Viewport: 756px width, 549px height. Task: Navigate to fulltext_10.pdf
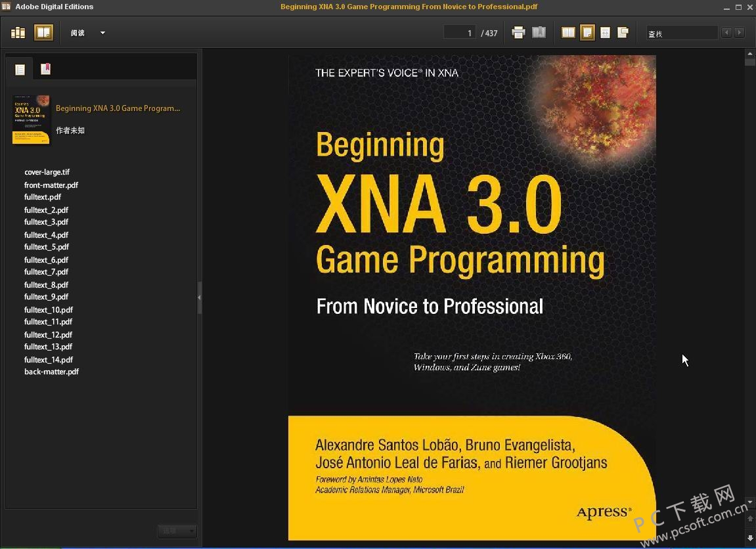pyautogui.click(x=49, y=311)
